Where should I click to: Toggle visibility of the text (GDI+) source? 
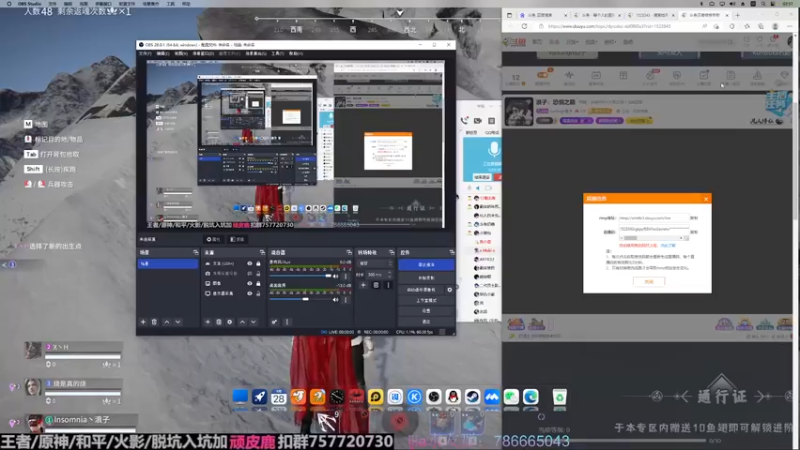249,263
